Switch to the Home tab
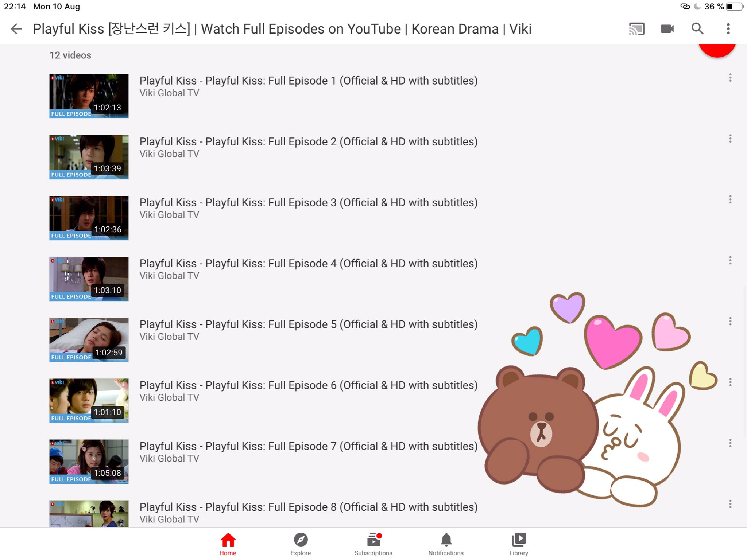 (228, 544)
